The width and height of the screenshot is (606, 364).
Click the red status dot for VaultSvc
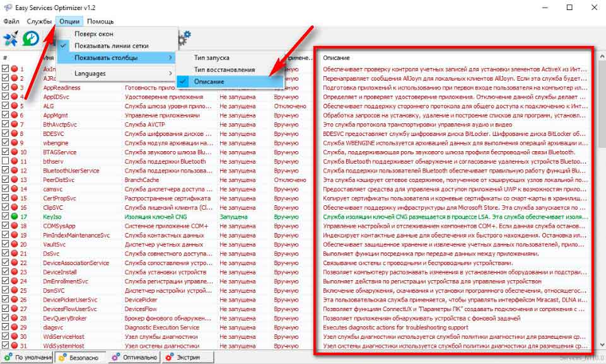pos(14,244)
